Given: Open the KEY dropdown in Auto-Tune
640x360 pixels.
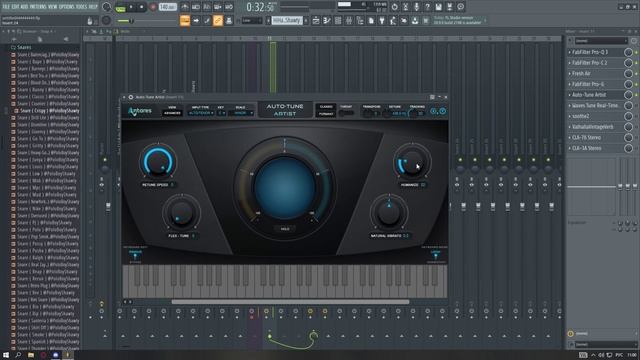Looking at the screenshot, I should [221, 113].
